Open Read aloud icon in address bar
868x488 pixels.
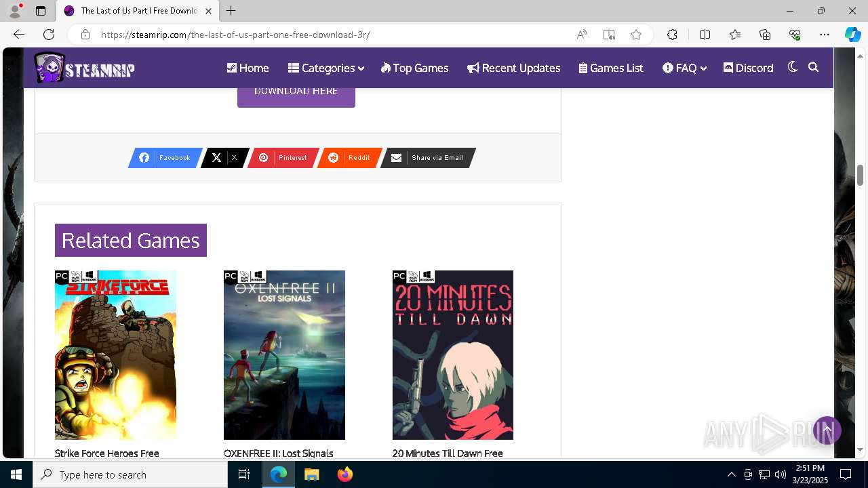582,35
